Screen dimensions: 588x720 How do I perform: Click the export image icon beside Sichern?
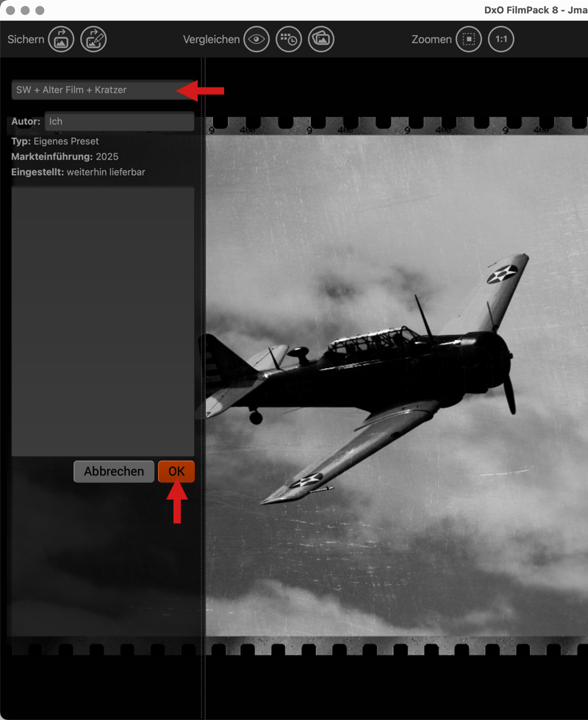click(x=61, y=40)
